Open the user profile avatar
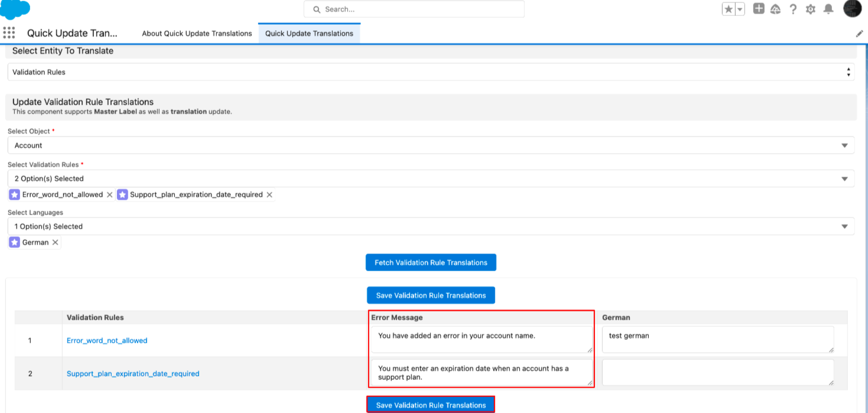The width and height of the screenshot is (868, 413). tap(853, 9)
